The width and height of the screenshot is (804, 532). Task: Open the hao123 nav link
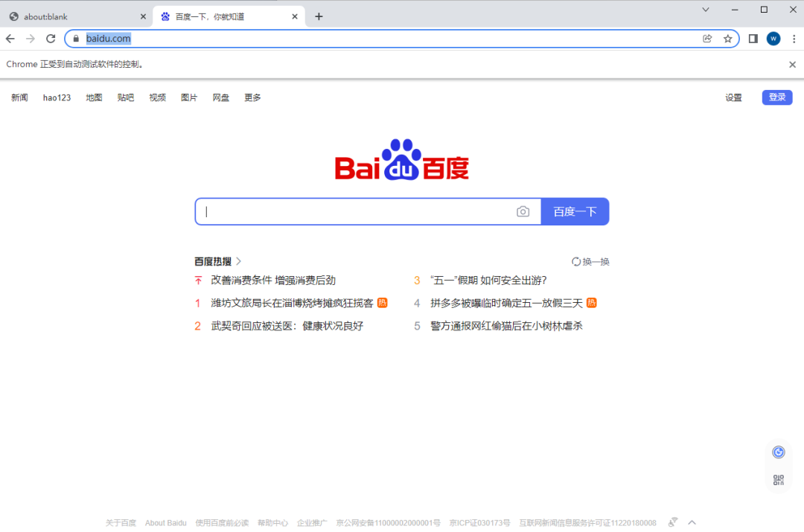pyautogui.click(x=57, y=97)
